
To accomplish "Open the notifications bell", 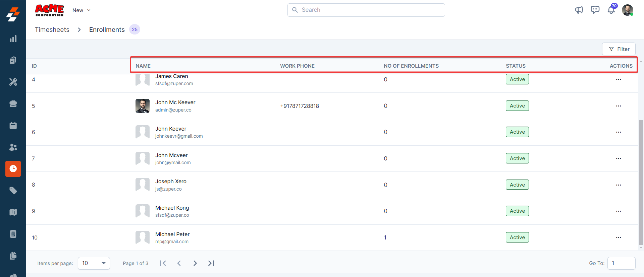I will point(611,10).
